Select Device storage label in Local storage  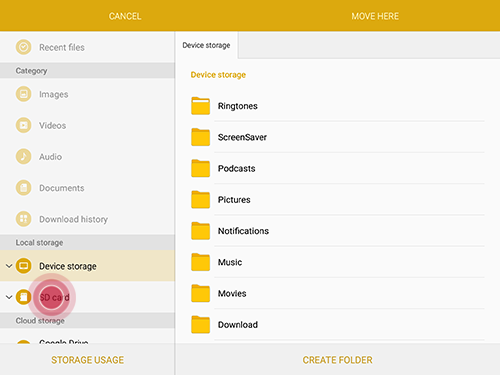(x=68, y=266)
